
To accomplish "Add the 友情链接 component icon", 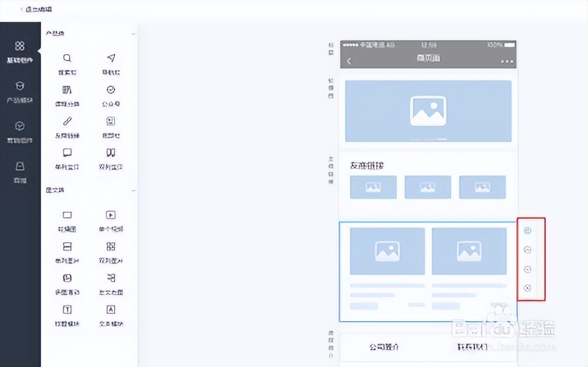I will pyautogui.click(x=66, y=122).
